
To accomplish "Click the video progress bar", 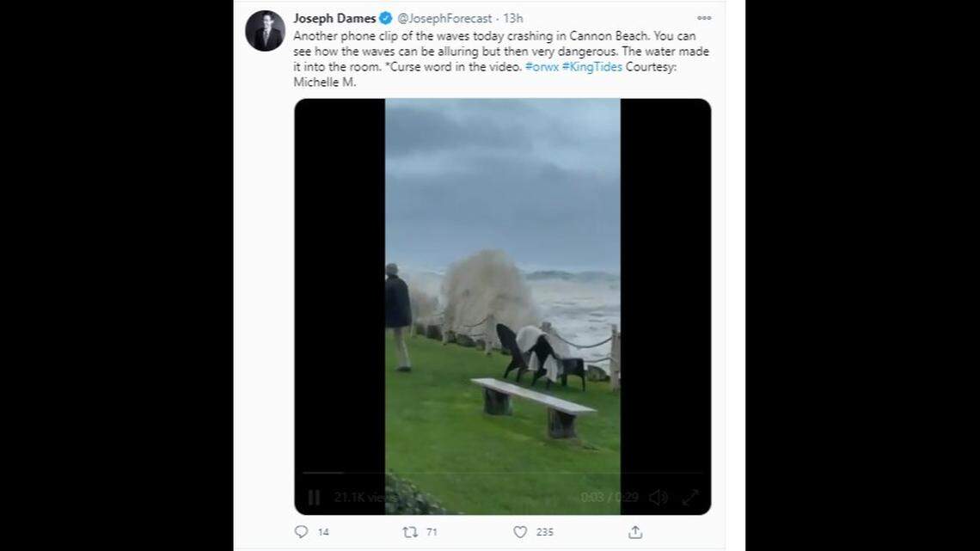I will coord(502,474).
